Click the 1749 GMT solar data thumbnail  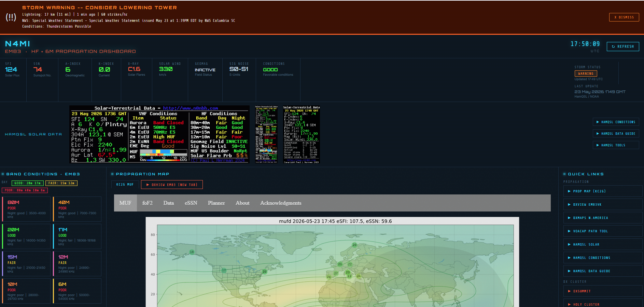[301, 134]
